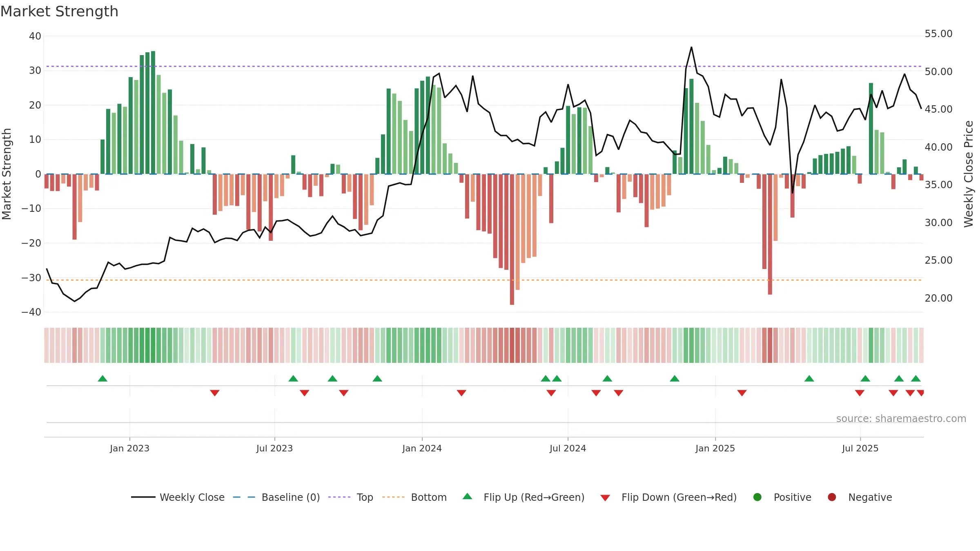This screenshot has width=980, height=551.
Task: Click the Jul 2023 axis label
Action: 274,448
